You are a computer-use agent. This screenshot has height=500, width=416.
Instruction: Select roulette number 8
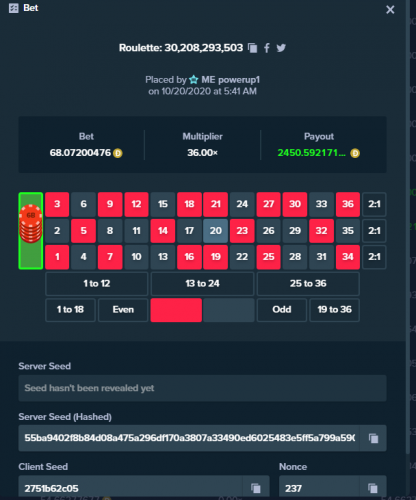[x=110, y=231]
